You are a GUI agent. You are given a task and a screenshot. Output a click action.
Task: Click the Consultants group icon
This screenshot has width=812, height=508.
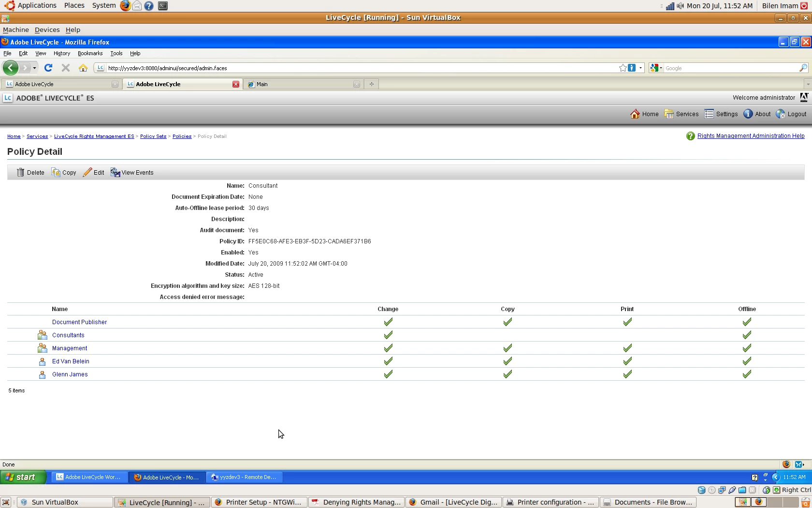[43, 335]
